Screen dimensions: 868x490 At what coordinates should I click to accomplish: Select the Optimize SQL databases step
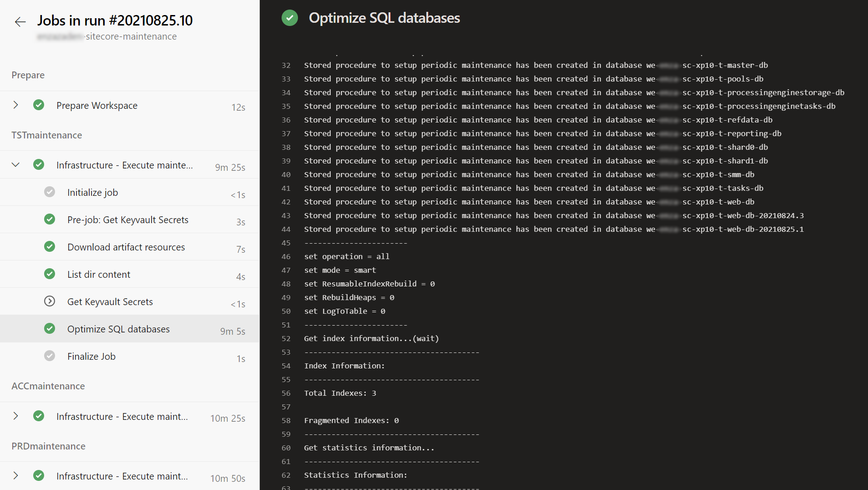[118, 329]
